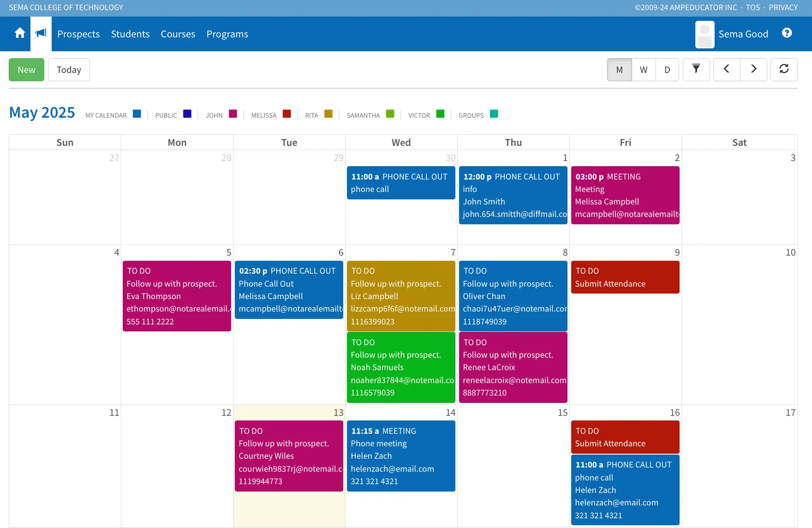Open Liz Campbell follow-up to-do
Viewport: 812px width, 528px height.
tap(401, 296)
